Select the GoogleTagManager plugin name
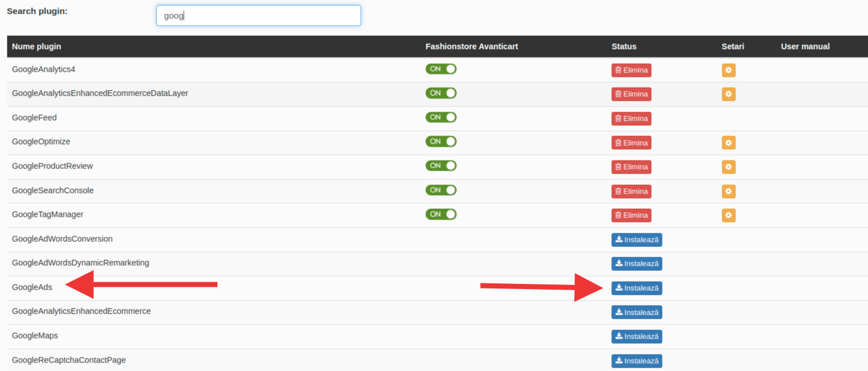 click(48, 215)
